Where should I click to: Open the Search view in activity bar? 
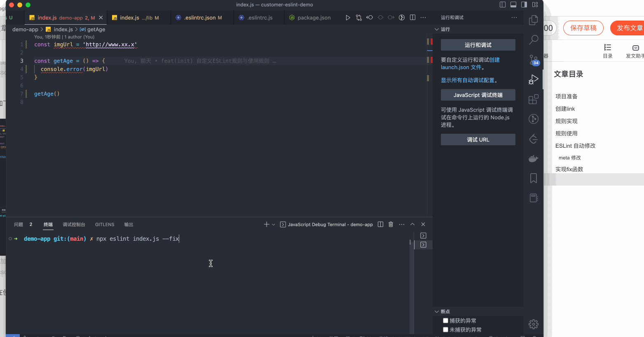[534, 40]
